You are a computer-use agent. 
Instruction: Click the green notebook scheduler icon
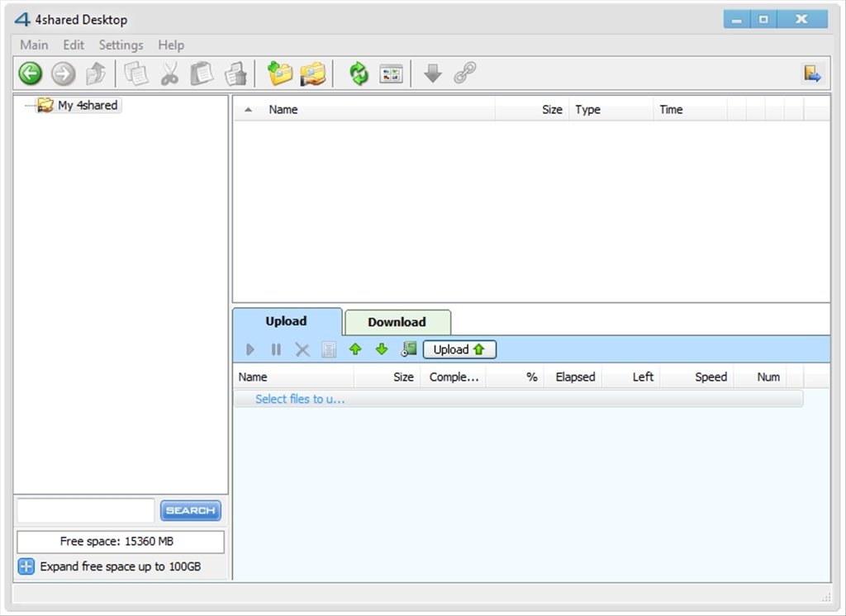(408, 348)
